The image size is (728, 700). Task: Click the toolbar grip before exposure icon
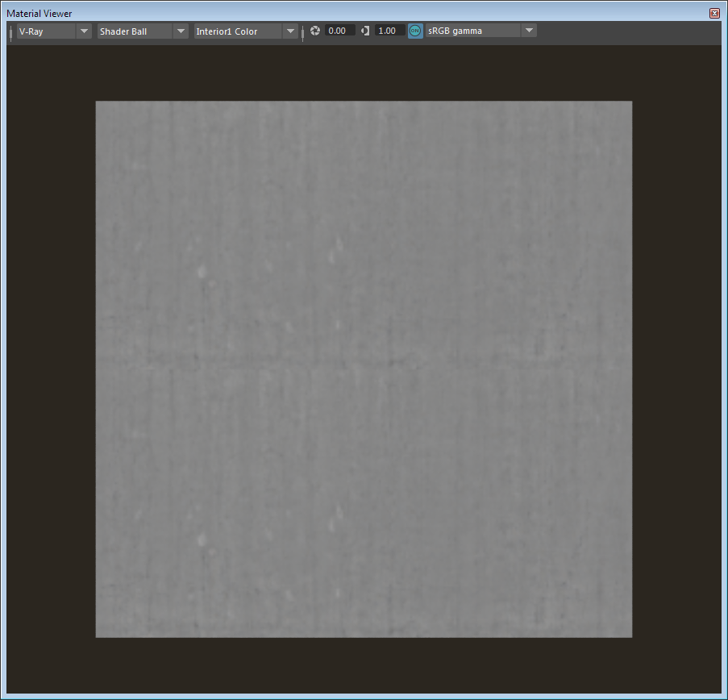coord(302,32)
